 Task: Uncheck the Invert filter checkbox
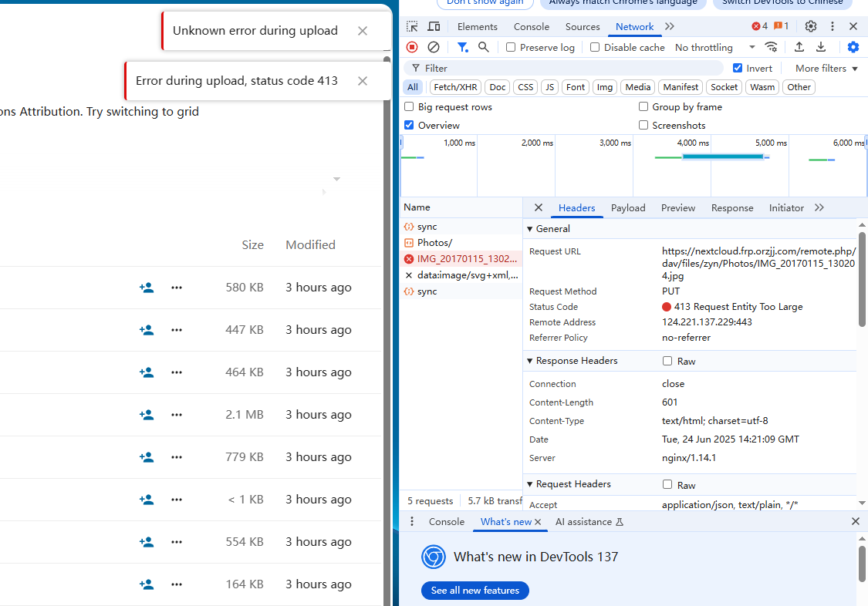(x=738, y=68)
